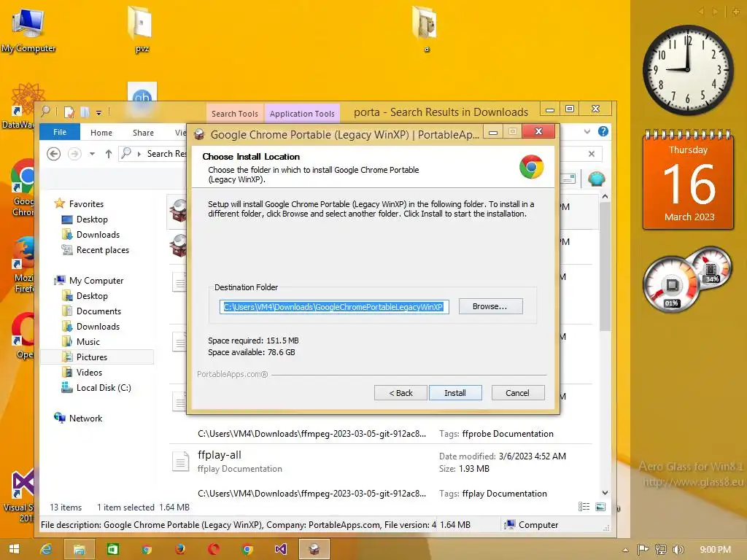747x560 pixels.
Task: Click the Destination Folder path field
Action: tap(334, 307)
